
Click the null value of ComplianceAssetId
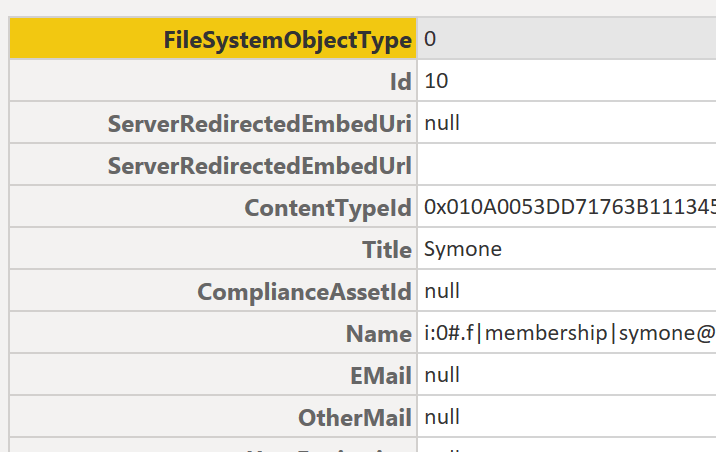coord(442,292)
